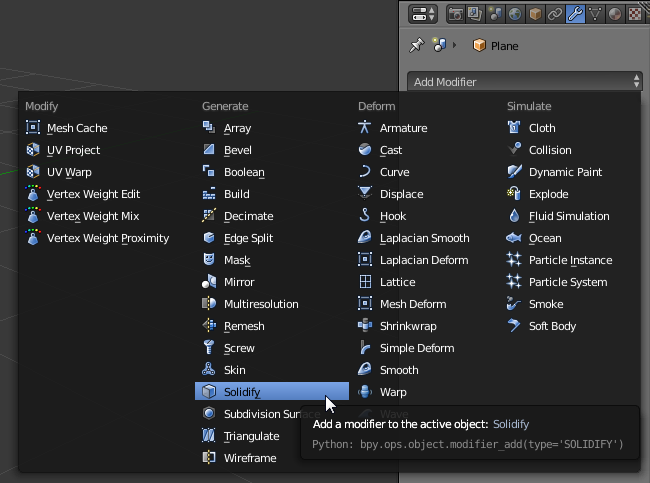Click the Plane object name
650x483 pixels.
[504, 46]
